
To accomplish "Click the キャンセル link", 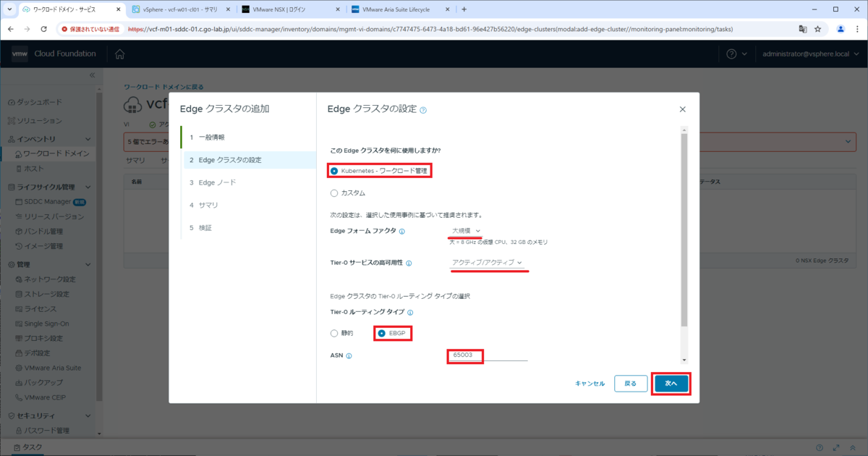I will (590, 384).
